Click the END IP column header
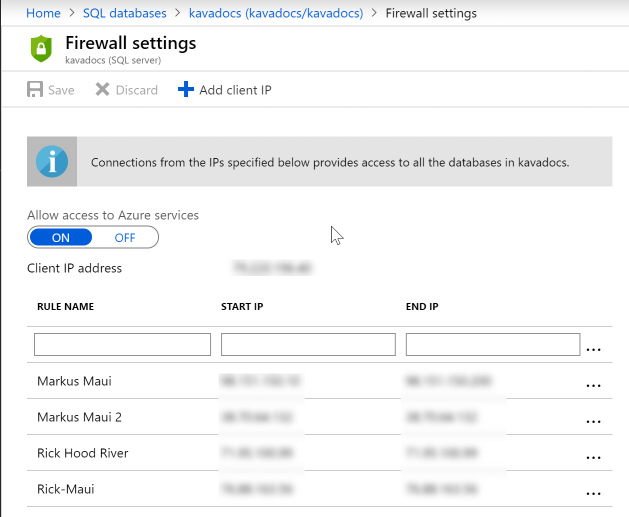Viewport: 629px width, 517px height. point(422,306)
